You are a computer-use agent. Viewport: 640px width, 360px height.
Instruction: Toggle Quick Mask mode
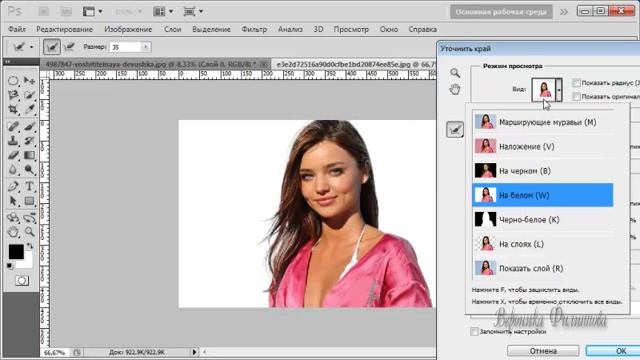click(22, 281)
